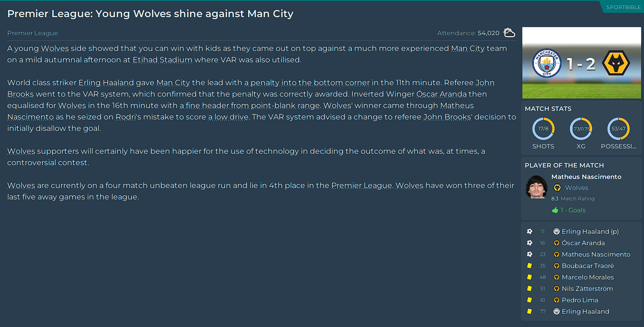
Task: Click Matheus Nascimento's player portrait
Action: pos(537,187)
